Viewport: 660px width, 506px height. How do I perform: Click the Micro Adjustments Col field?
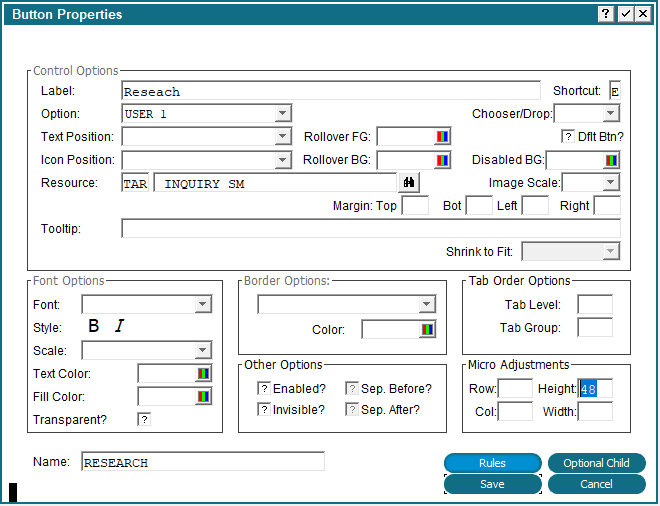tap(515, 411)
